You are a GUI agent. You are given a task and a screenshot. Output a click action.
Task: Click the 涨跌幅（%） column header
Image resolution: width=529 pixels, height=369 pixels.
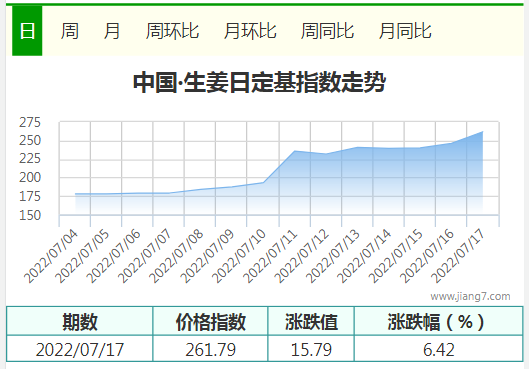point(439,321)
